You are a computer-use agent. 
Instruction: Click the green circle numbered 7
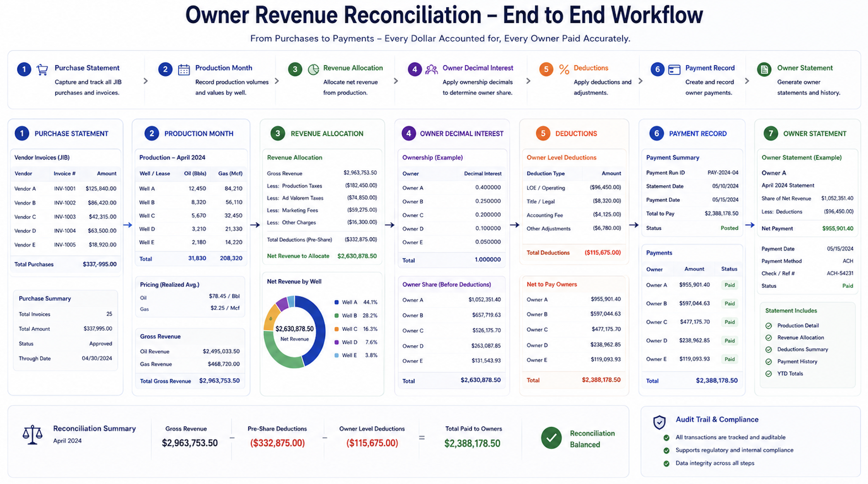771,133
